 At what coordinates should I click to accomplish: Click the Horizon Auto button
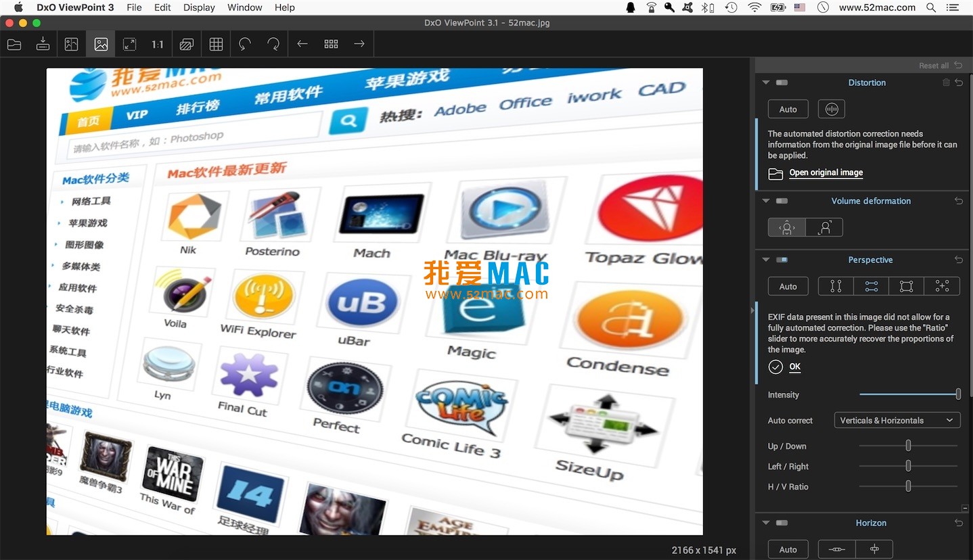788,549
